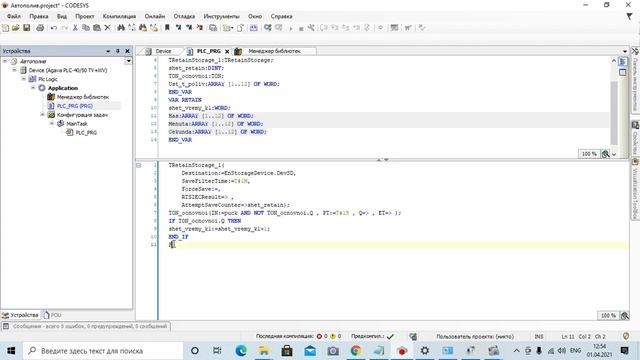The image size is (640, 360).
Task: Open Google Chrome from taskbar
Action: point(356,351)
